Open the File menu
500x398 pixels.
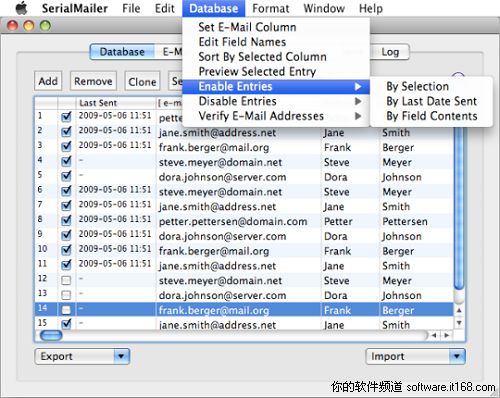(x=131, y=8)
